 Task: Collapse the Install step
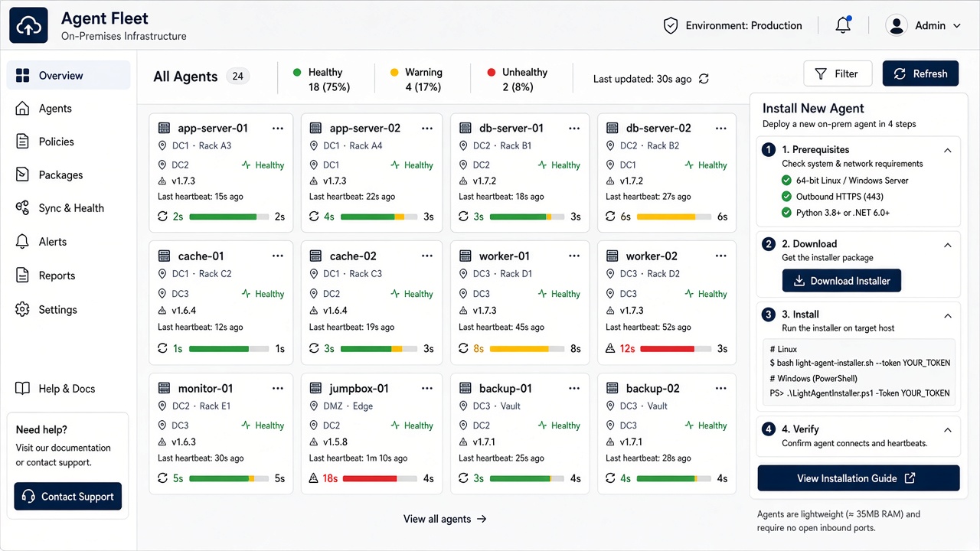(x=948, y=315)
